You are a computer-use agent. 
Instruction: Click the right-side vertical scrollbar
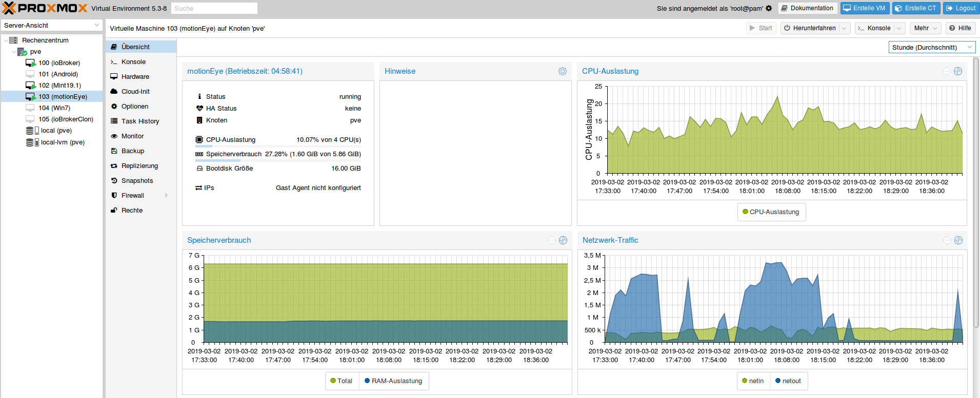(976, 192)
